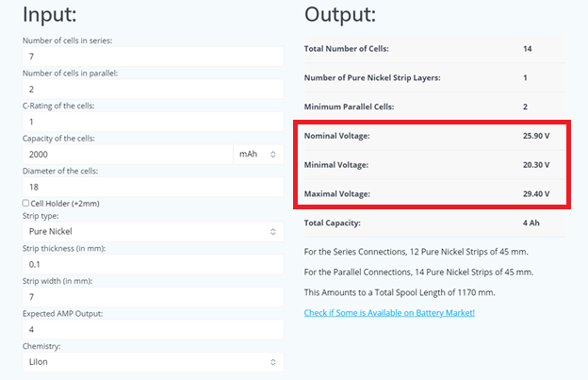Screen dimensions: 588x380
Task: Click the Diameter of the cells field
Action: 151,186
